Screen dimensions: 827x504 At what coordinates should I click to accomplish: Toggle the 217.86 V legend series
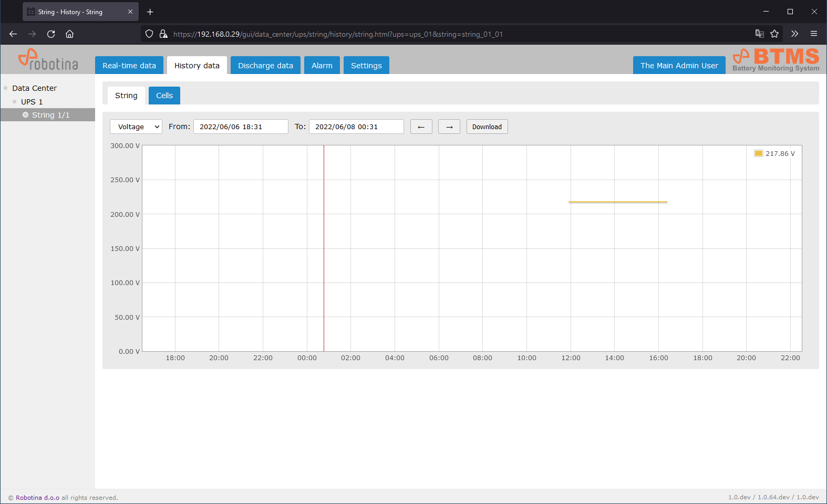774,154
